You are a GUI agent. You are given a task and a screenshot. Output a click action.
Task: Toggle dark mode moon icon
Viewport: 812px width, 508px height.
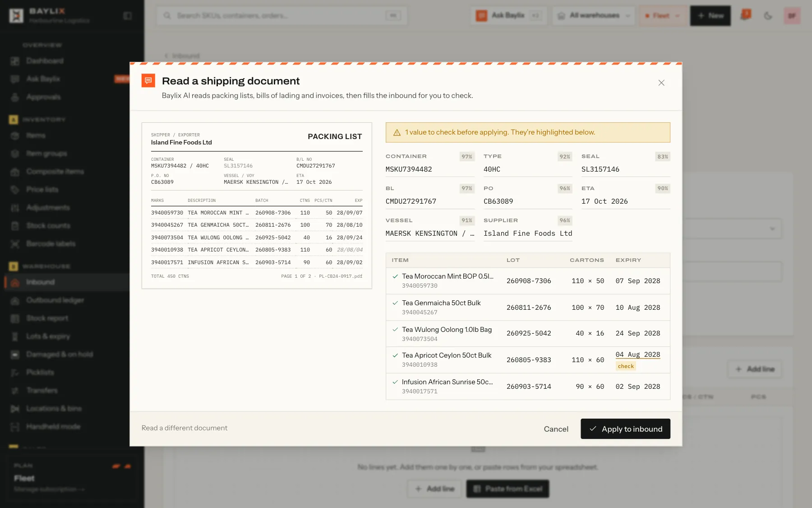(768, 16)
